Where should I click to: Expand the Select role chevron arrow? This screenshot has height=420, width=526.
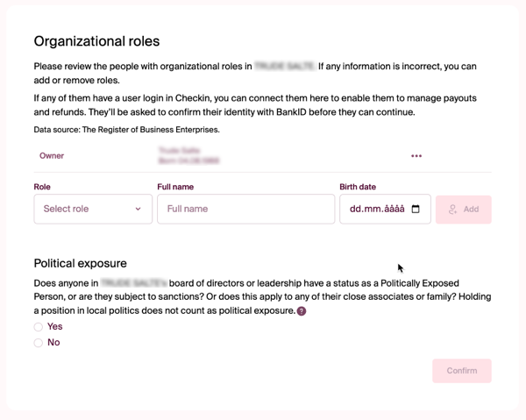139,210
